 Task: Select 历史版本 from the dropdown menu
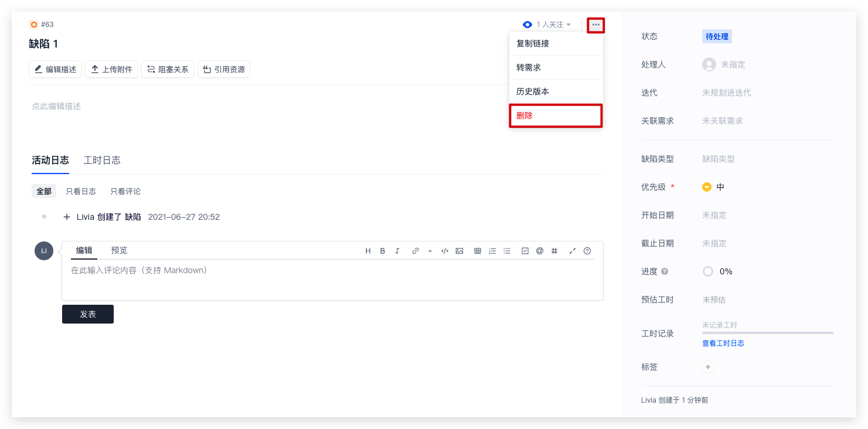point(556,91)
